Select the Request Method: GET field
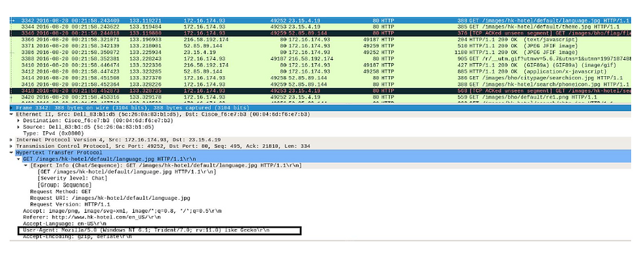644x268 pixels. [60, 191]
